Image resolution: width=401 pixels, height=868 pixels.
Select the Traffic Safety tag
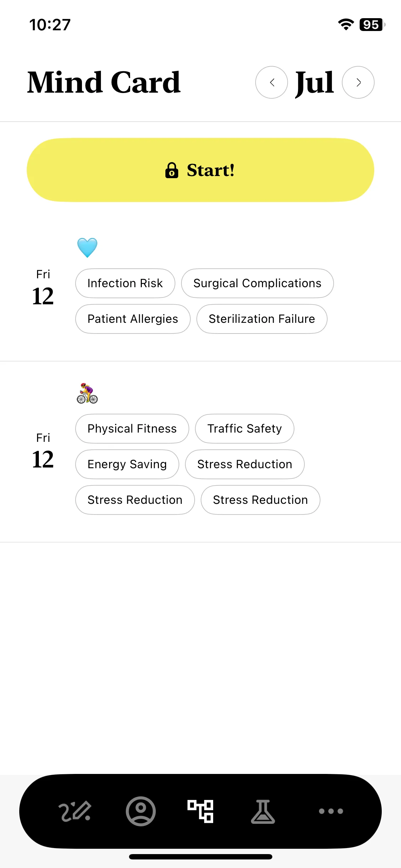coord(245,429)
